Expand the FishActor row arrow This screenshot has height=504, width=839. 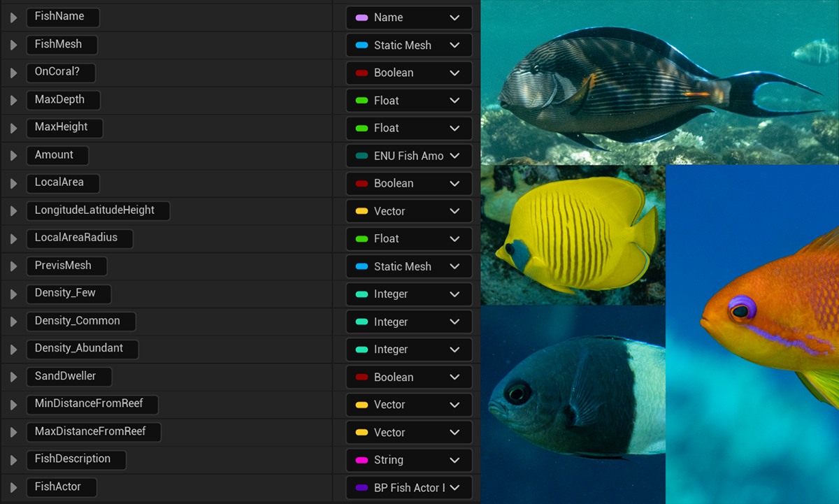pyautogui.click(x=13, y=488)
